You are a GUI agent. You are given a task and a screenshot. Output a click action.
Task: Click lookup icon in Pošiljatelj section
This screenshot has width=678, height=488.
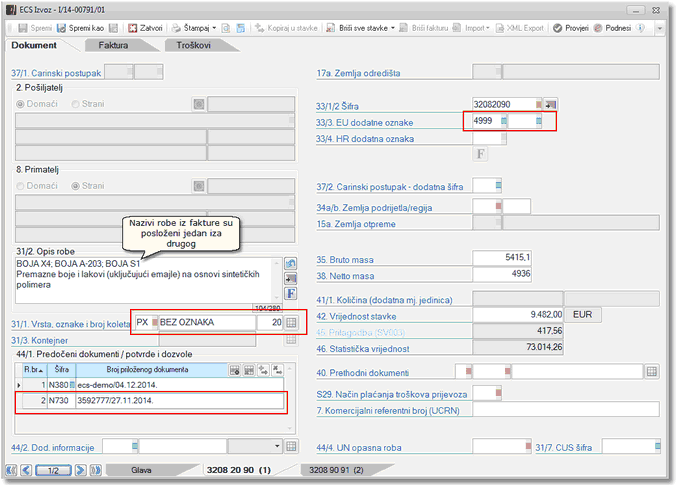199,104
